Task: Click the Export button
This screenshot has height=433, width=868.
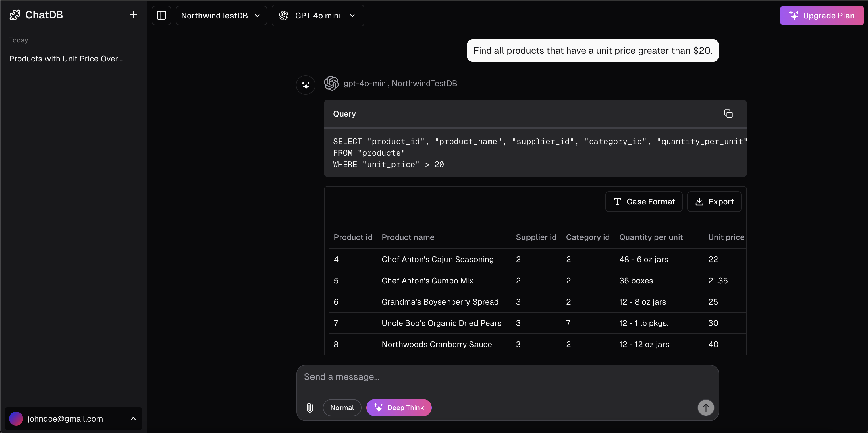Action: tap(714, 202)
